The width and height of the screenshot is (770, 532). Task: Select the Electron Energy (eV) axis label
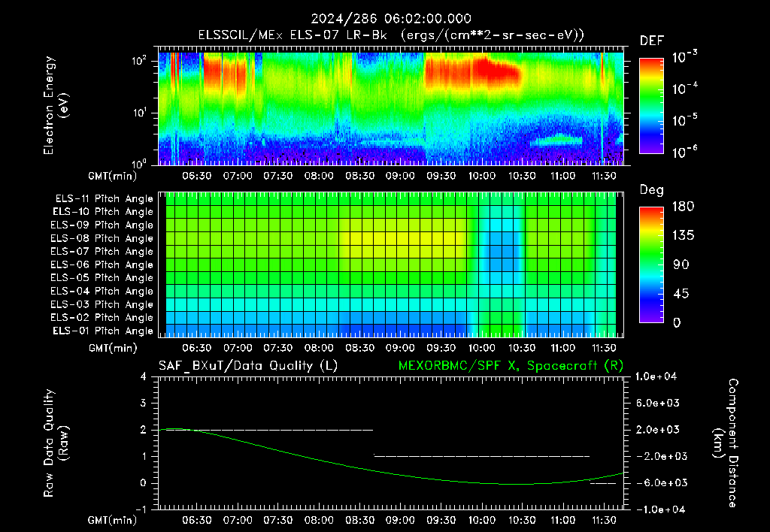click(x=56, y=105)
